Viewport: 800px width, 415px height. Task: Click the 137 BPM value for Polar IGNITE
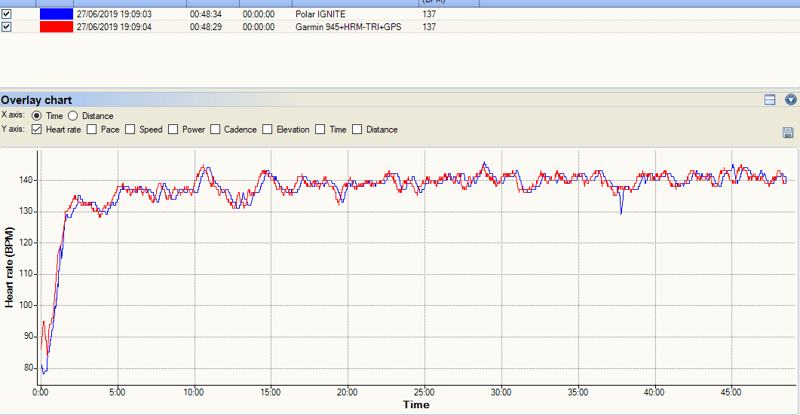[x=429, y=14]
